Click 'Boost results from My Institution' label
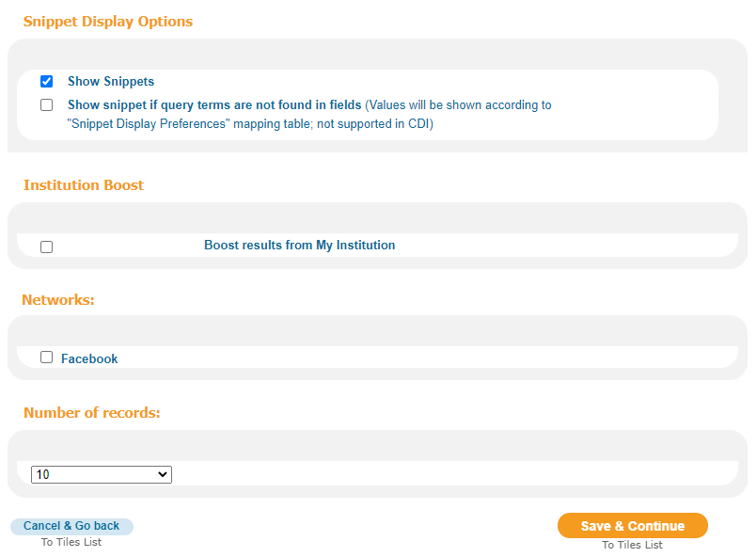 299,245
